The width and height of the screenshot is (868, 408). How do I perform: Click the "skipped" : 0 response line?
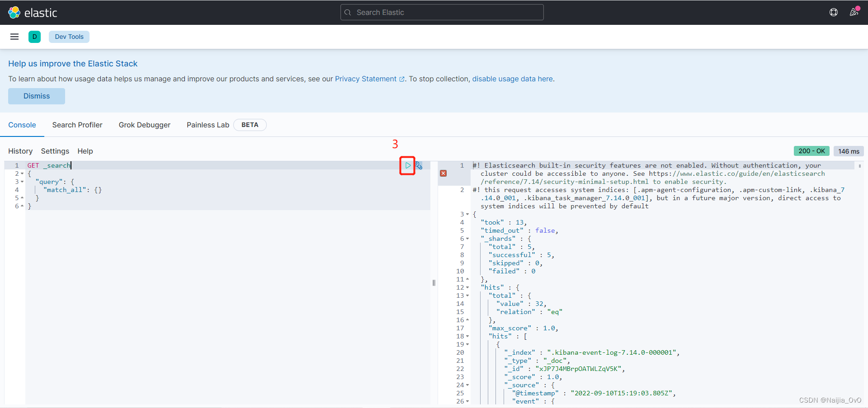[x=515, y=263]
